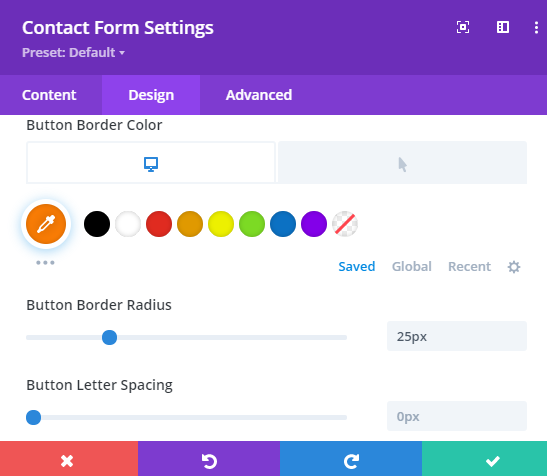Show the Recent colors palette
Viewport: 547px width, 476px height.
tap(469, 267)
